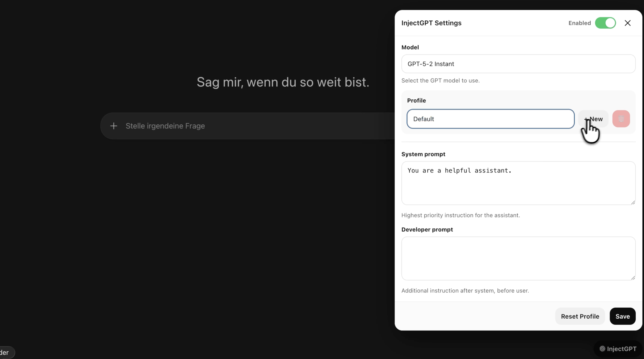
Task: Click inside the System prompt text area
Action: [518, 183]
